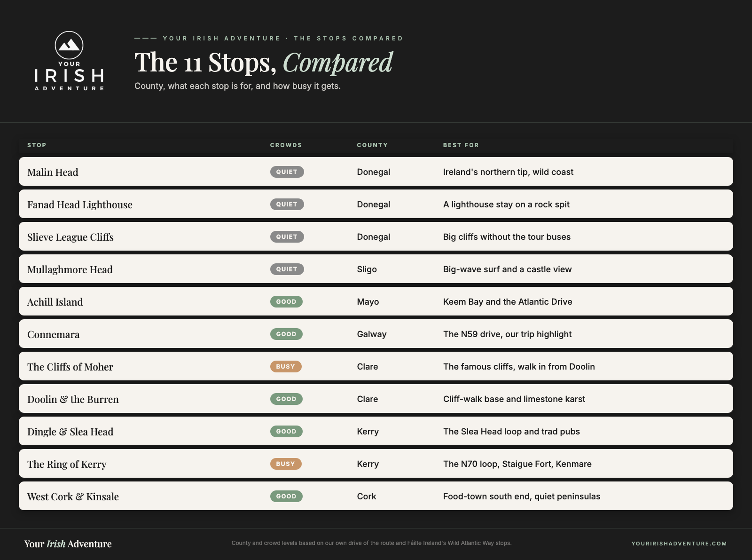Screen dimensions: 752x560
Task: Click The Cliffs of Moher stop name
Action: point(70,367)
